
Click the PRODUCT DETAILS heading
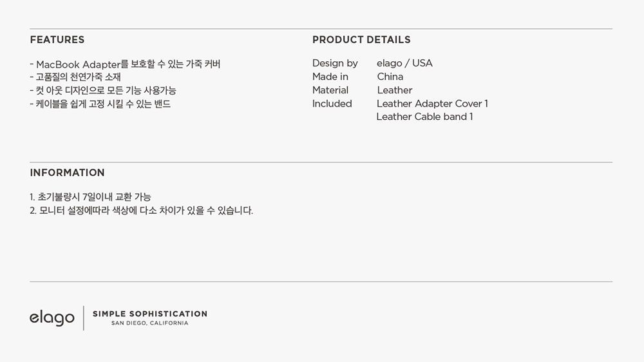click(361, 40)
